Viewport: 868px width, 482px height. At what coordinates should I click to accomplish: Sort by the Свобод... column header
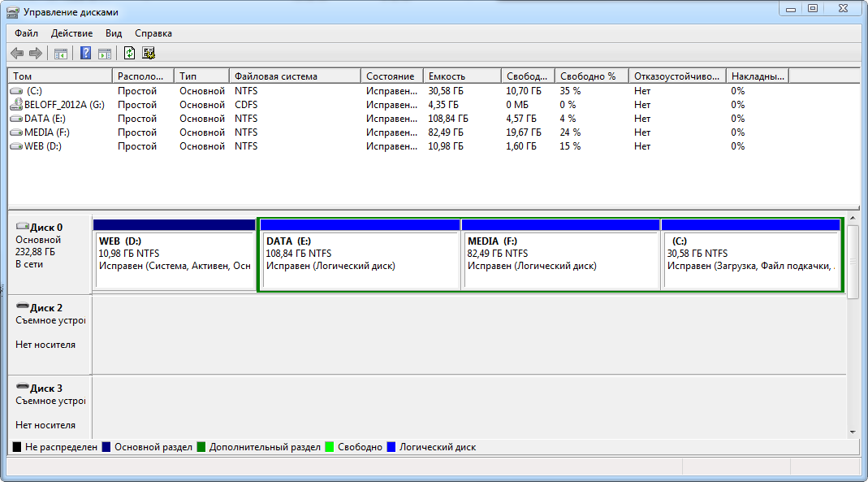528,76
